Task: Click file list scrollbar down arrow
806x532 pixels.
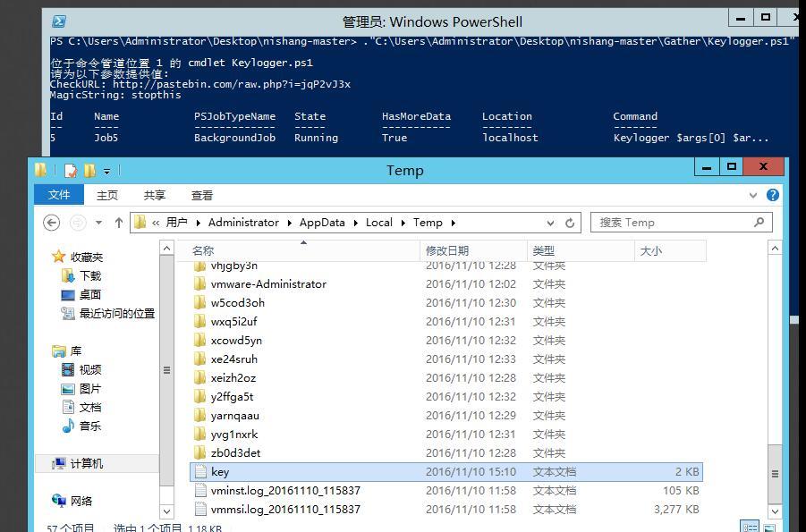Action: coord(775,511)
